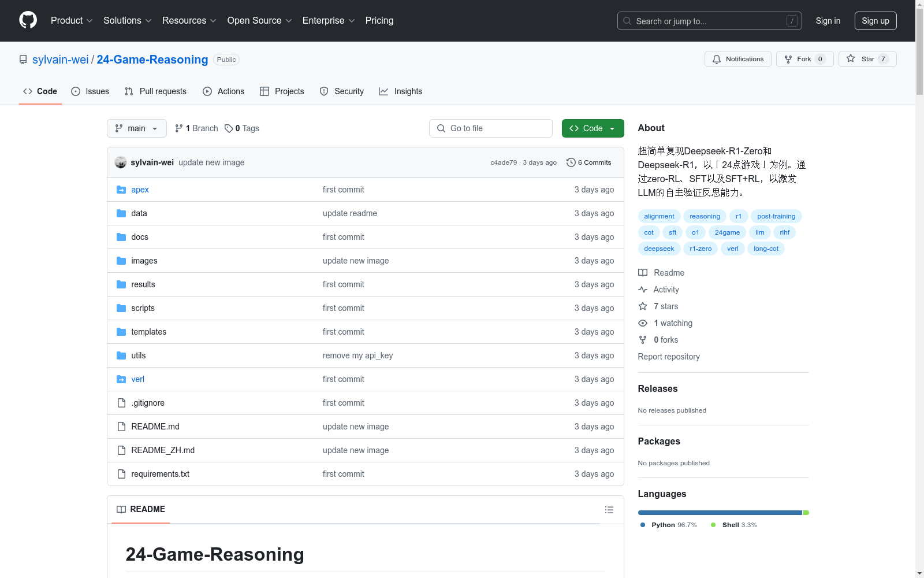Click the 24game topic tag
This screenshot has width=924, height=578.
(728, 232)
